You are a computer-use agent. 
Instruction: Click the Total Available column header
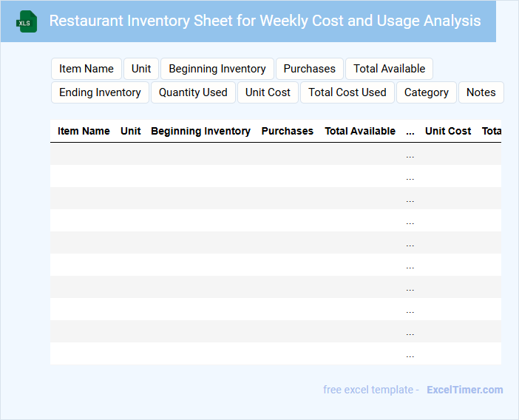[x=360, y=131]
